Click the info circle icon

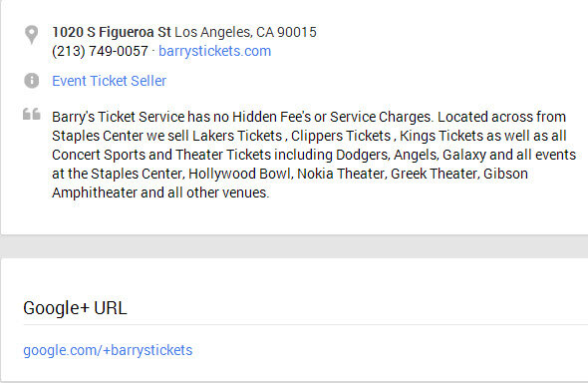coord(32,81)
